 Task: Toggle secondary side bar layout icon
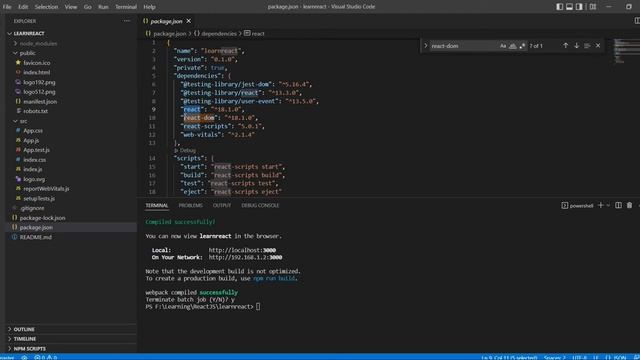(579, 7)
